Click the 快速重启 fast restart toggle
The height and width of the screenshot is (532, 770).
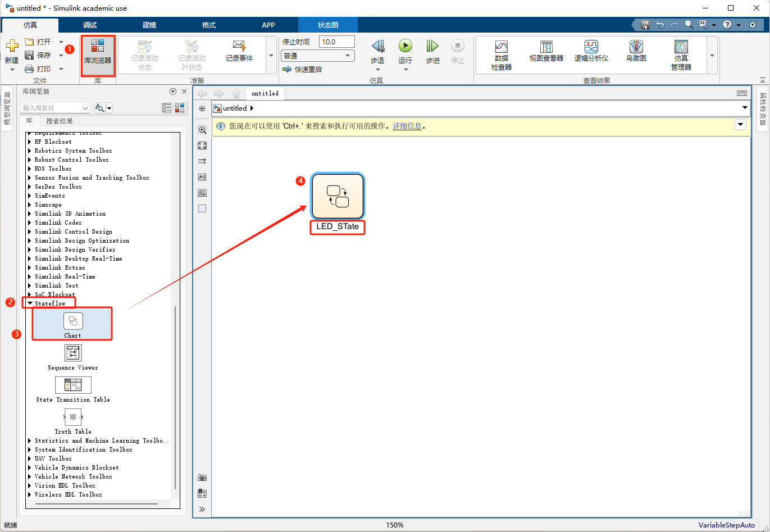pos(302,70)
